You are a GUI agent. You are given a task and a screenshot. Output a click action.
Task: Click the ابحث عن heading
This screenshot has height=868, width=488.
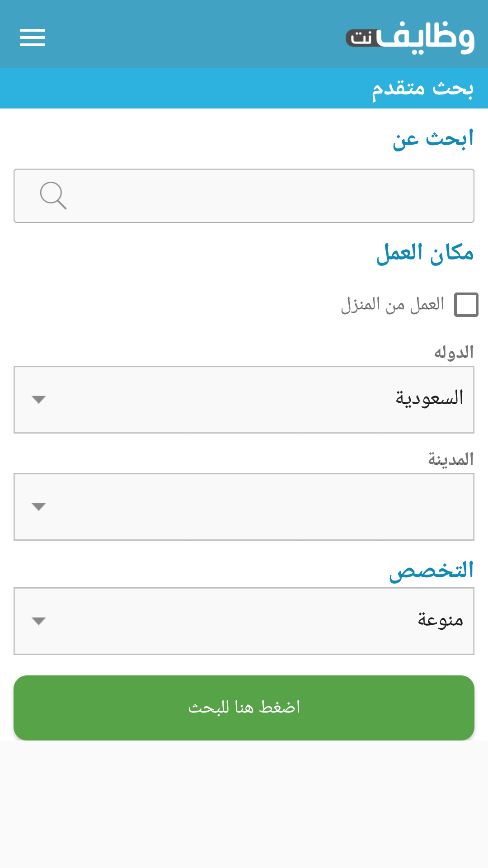pyautogui.click(x=433, y=139)
